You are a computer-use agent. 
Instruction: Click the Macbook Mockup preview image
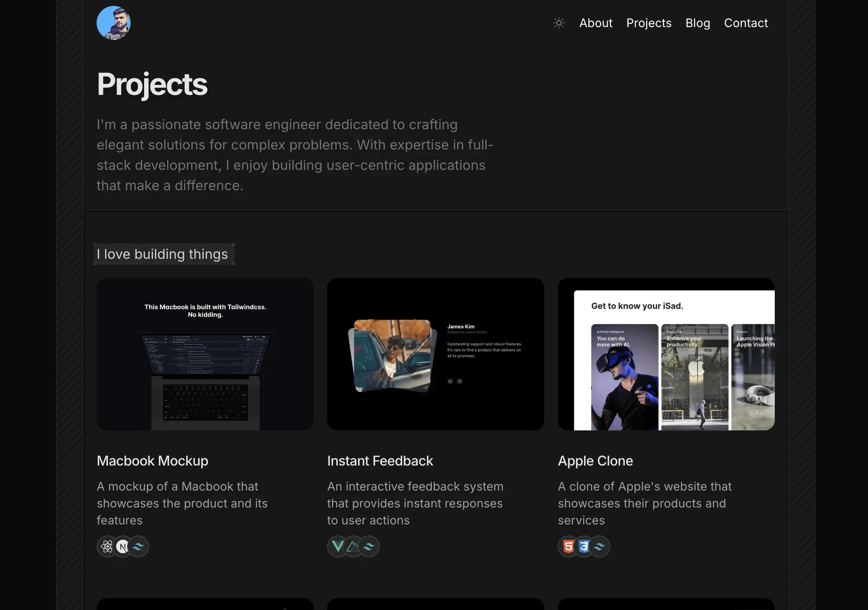205,354
